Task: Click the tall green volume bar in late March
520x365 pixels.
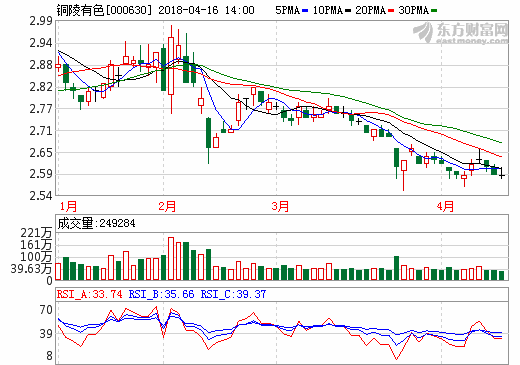Action: point(396,268)
